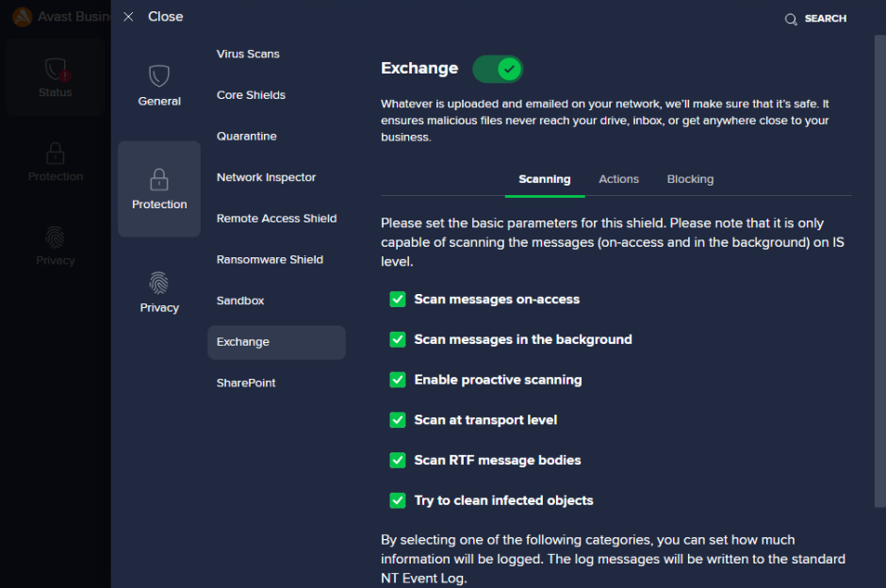Click the vertical scrollbar on the right

pyautogui.click(x=879, y=271)
